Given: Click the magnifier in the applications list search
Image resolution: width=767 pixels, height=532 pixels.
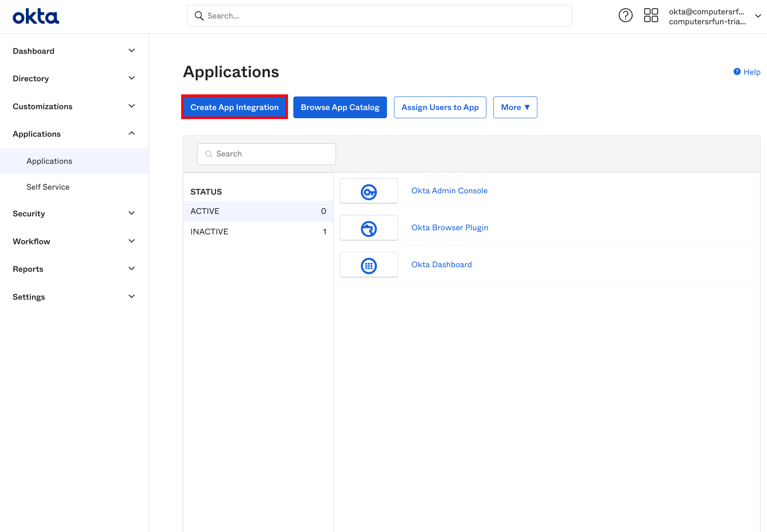Looking at the screenshot, I should tap(209, 154).
